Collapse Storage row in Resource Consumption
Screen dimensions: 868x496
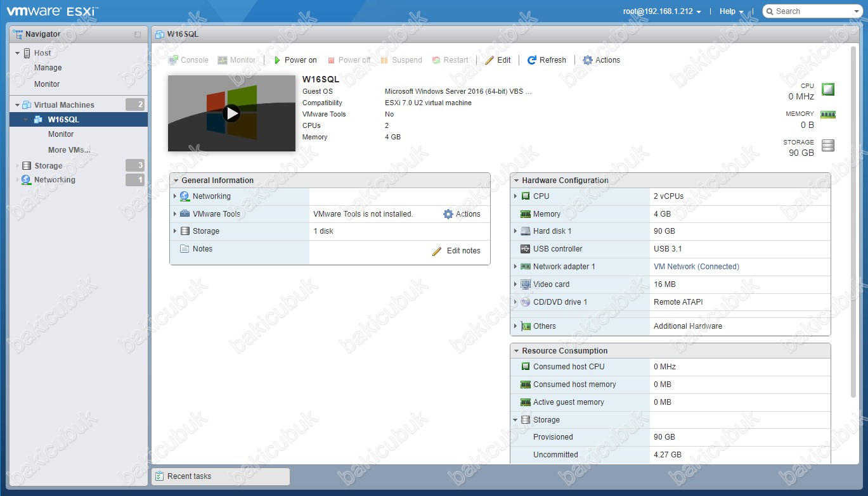(x=515, y=420)
